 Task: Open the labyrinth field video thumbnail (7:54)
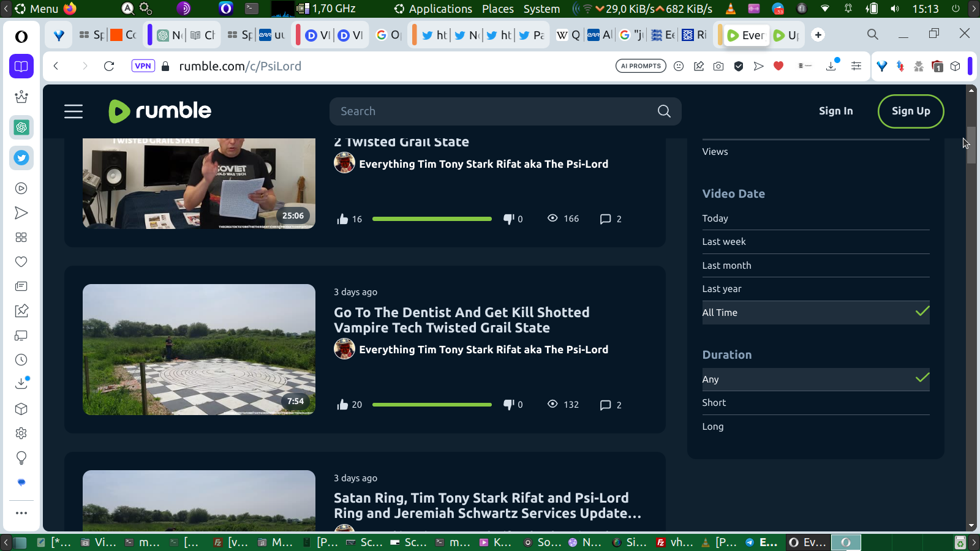click(199, 350)
